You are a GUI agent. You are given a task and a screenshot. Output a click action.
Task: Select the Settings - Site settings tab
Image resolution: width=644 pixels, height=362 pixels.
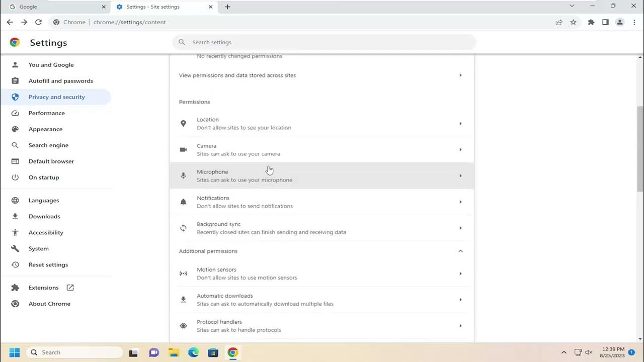coord(164,7)
